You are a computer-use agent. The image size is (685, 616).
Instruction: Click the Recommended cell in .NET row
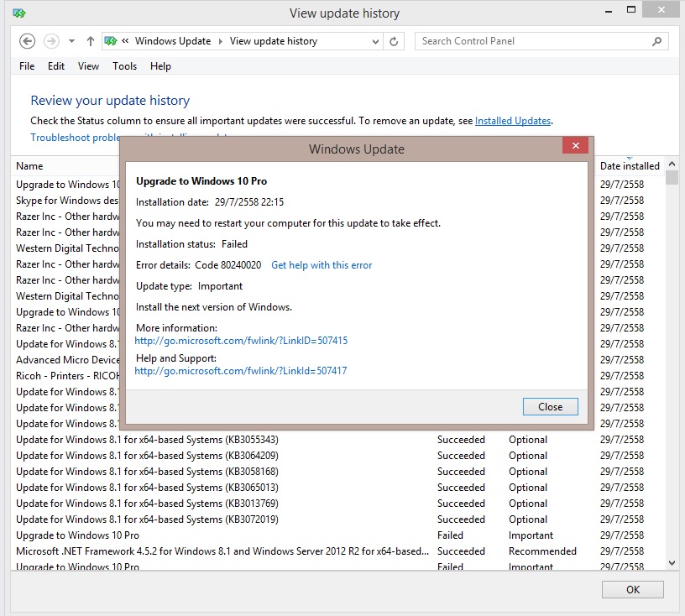point(542,551)
